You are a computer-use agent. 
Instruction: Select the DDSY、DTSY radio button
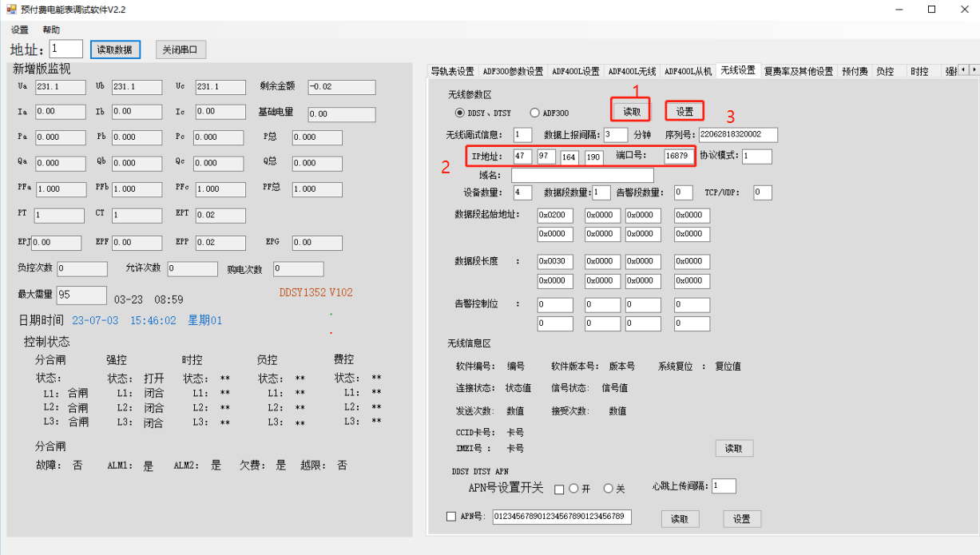[459, 113]
